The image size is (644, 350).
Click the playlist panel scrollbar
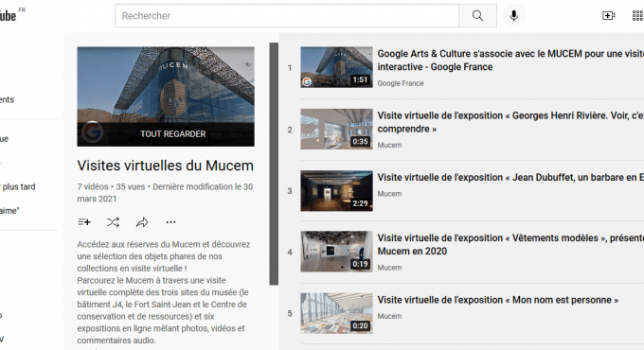coord(274,164)
